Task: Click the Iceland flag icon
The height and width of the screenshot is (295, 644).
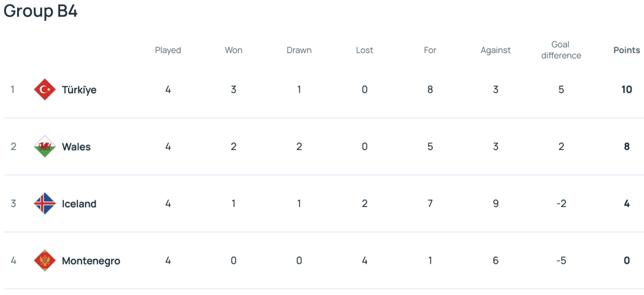Action: coord(45,204)
